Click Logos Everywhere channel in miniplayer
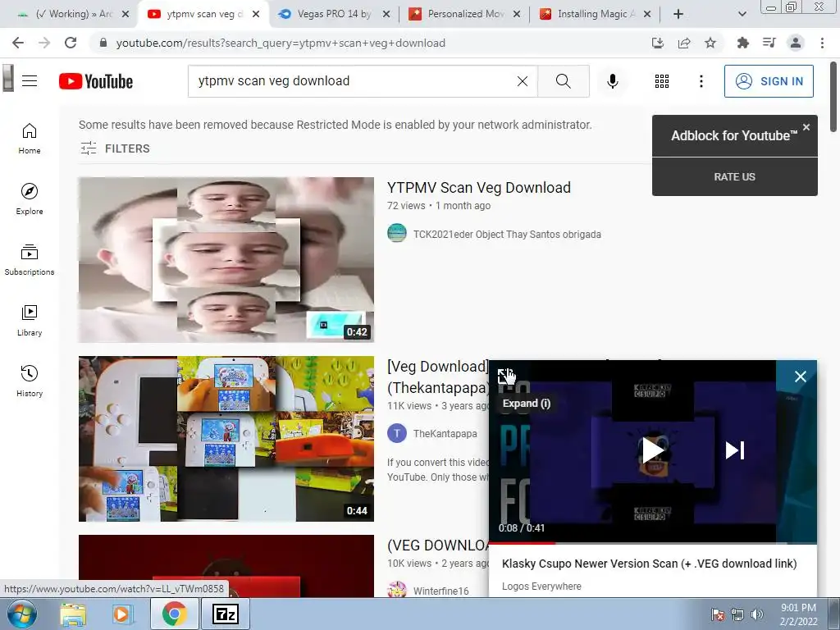This screenshot has height=630, width=840. click(x=541, y=586)
